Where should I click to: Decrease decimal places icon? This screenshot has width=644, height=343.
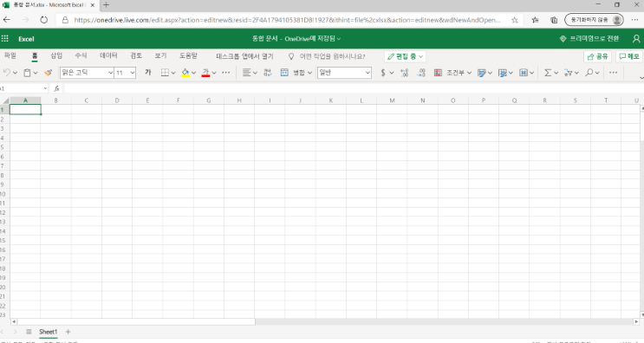click(421, 73)
